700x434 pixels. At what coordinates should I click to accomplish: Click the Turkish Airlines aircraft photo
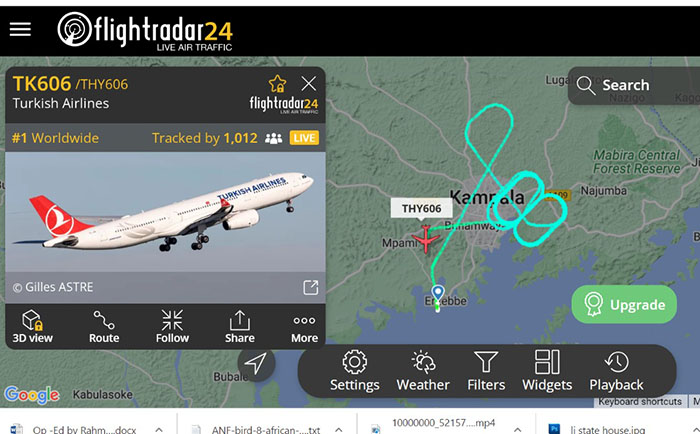[x=165, y=212]
